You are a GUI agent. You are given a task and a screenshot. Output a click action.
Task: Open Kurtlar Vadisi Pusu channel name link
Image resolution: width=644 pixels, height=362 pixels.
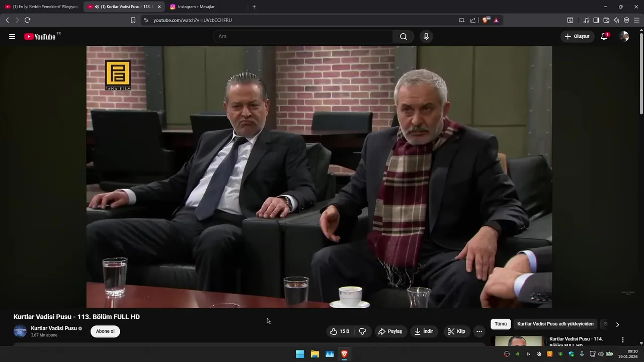pos(54,328)
